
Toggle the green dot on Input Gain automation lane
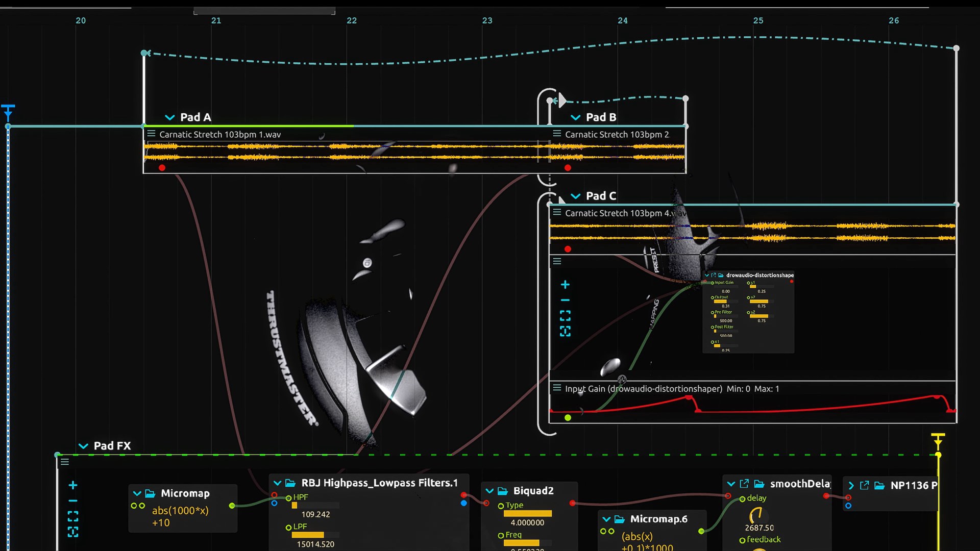click(568, 418)
